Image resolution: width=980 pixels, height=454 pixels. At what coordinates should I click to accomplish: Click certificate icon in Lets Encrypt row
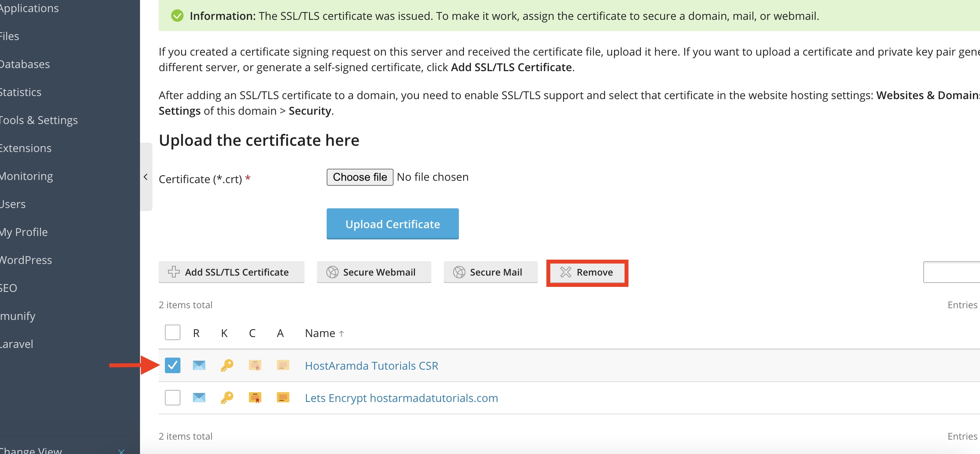tap(255, 397)
